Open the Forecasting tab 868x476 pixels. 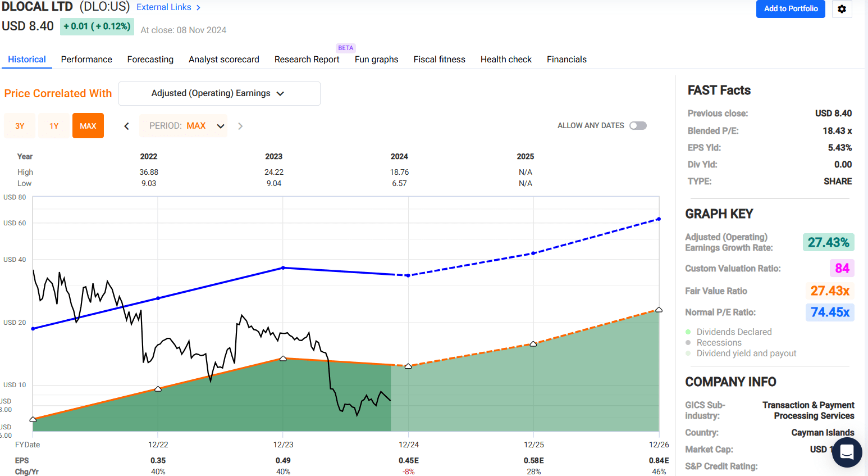[x=150, y=59]
